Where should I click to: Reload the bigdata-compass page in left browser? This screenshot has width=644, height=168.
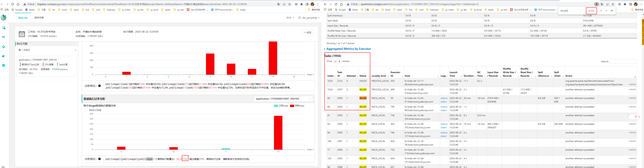12,4
